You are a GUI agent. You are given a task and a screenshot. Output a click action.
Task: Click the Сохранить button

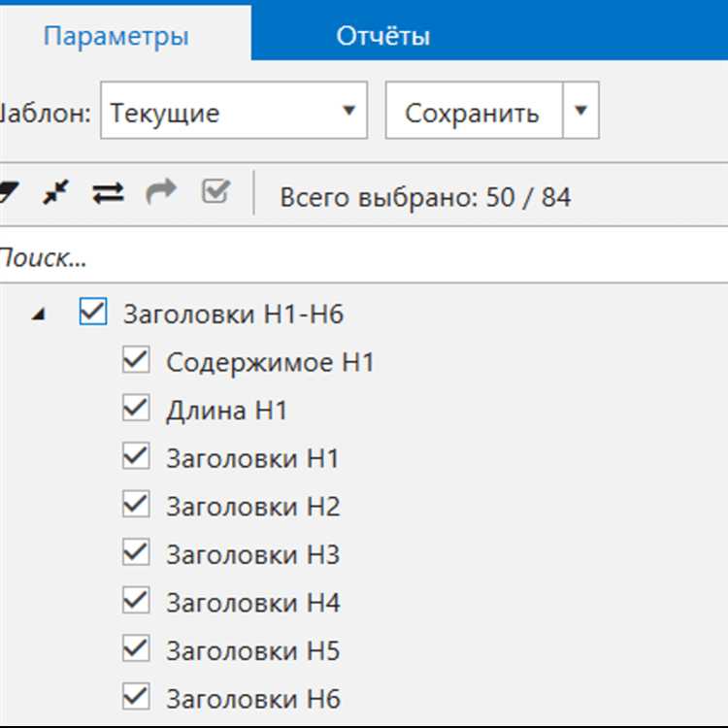473,112
